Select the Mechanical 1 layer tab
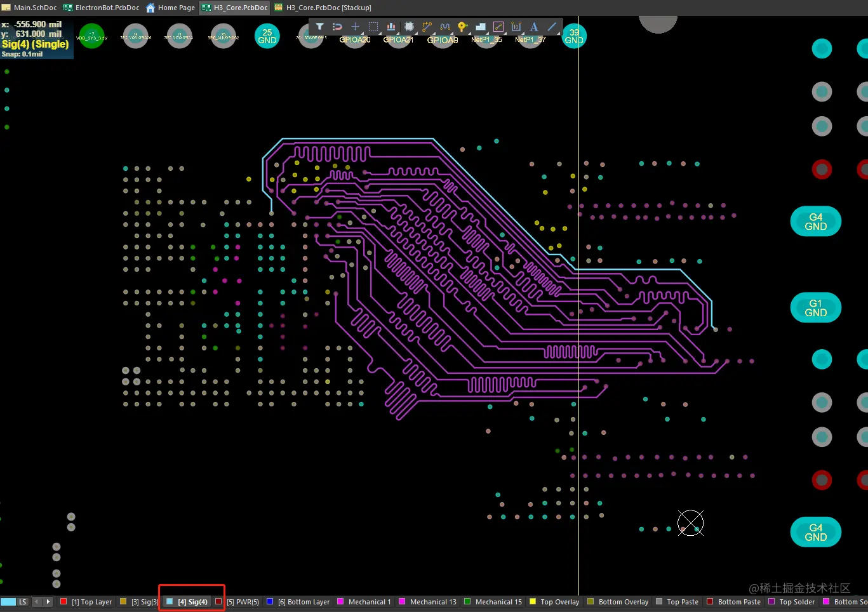This screenshot has width=868, height=612. [x=364, y=602]
